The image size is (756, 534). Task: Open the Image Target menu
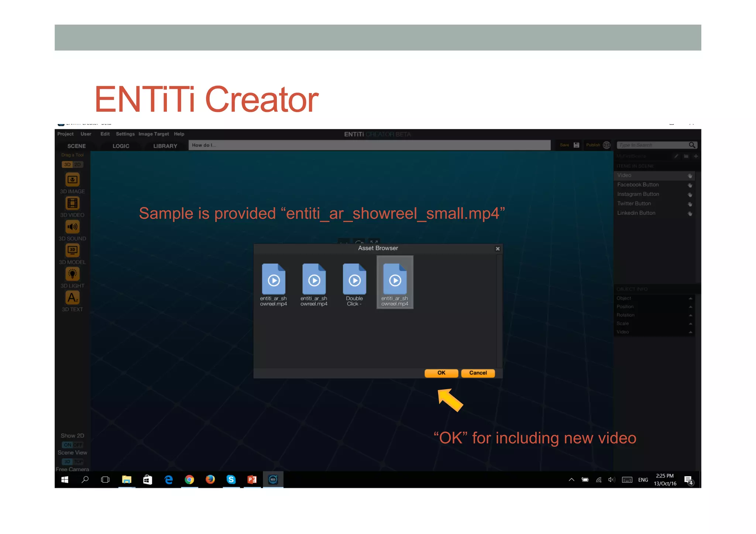pos(154,134)
